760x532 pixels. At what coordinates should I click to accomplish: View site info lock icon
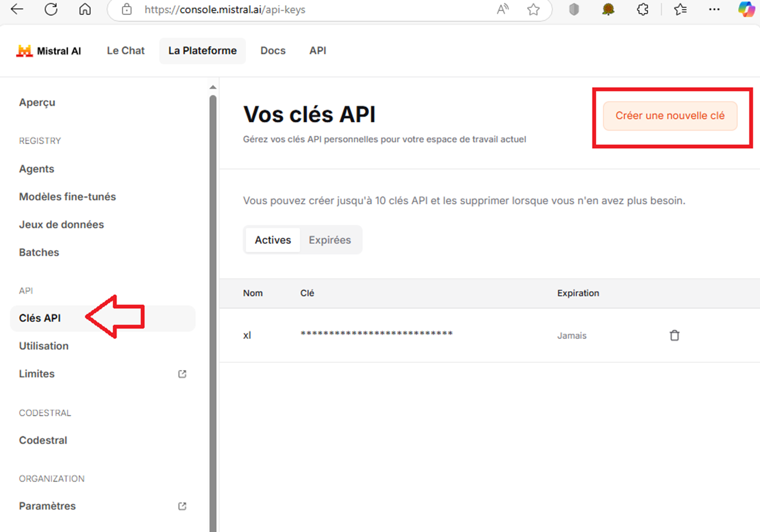(x=127, y=9)
